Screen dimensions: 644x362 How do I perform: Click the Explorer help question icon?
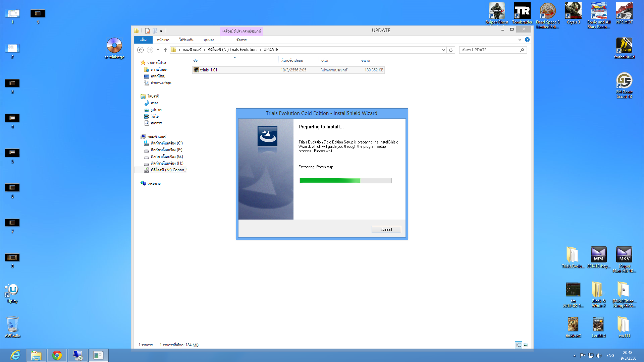527,40
